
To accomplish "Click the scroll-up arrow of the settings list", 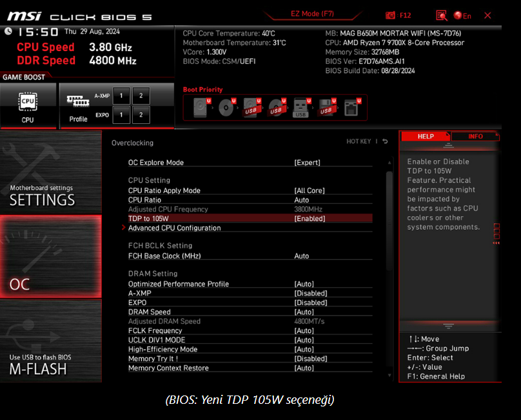I will (389, 163).
